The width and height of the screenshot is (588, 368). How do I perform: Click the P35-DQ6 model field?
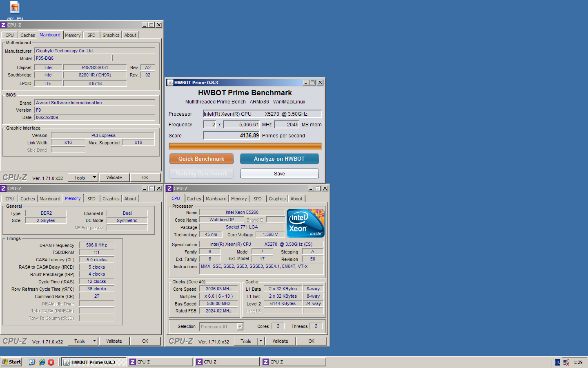coord(73,58)
